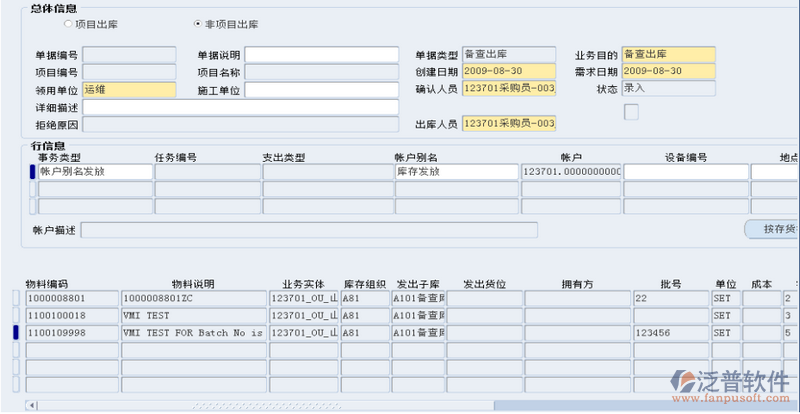Click 库存组织 A81 in the 1100100018 row
The width and height of the screenshot is (800, 414).
[365, 316]
